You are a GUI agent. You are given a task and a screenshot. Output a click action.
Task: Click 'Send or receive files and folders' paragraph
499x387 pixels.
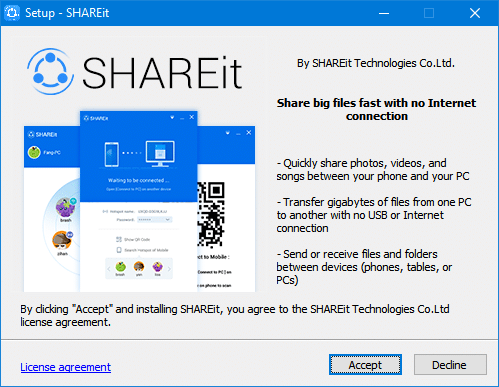364,267
